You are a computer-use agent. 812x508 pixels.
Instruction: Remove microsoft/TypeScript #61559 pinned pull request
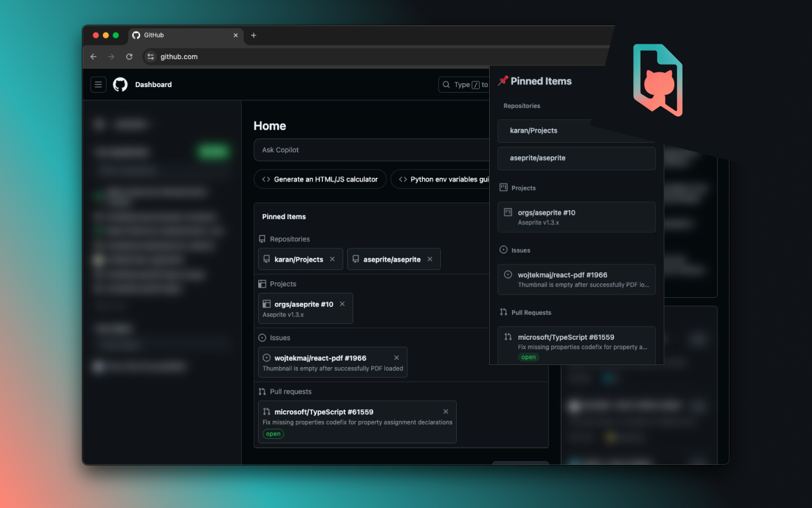pyautogui.click(x=445, y=412)
